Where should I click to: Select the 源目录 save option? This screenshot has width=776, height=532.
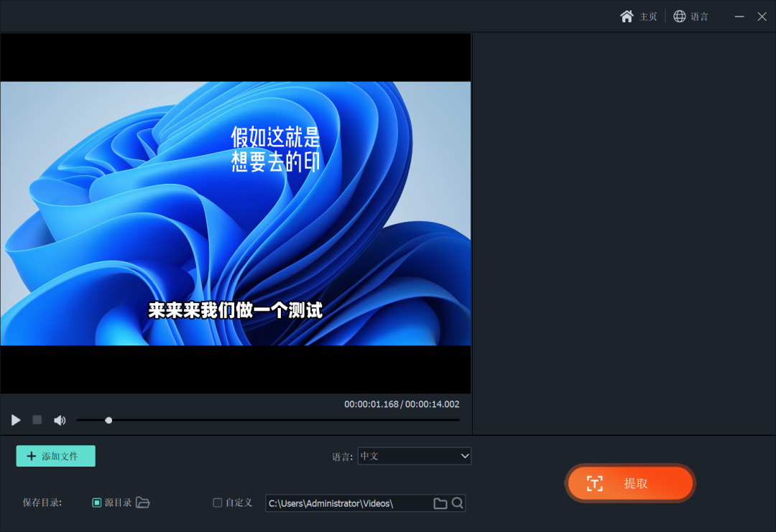point(97,503)
